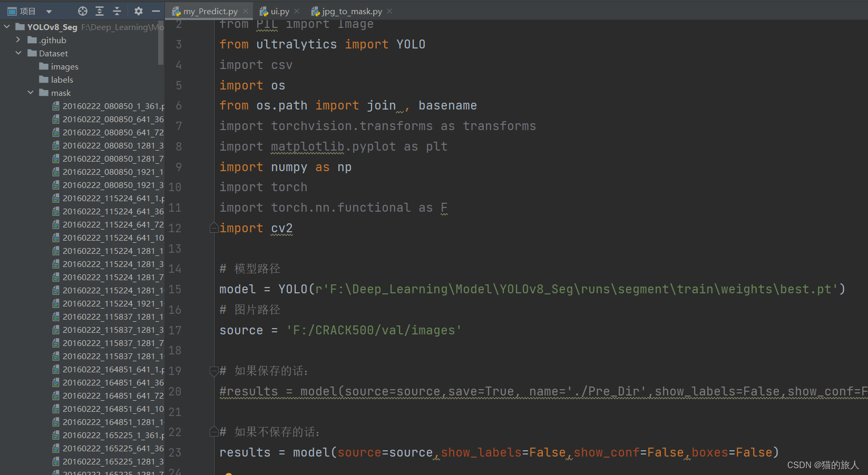Click 'cv2' in import line 12
Viewport: 868px width, 475px height.
(x=282, y=228)
